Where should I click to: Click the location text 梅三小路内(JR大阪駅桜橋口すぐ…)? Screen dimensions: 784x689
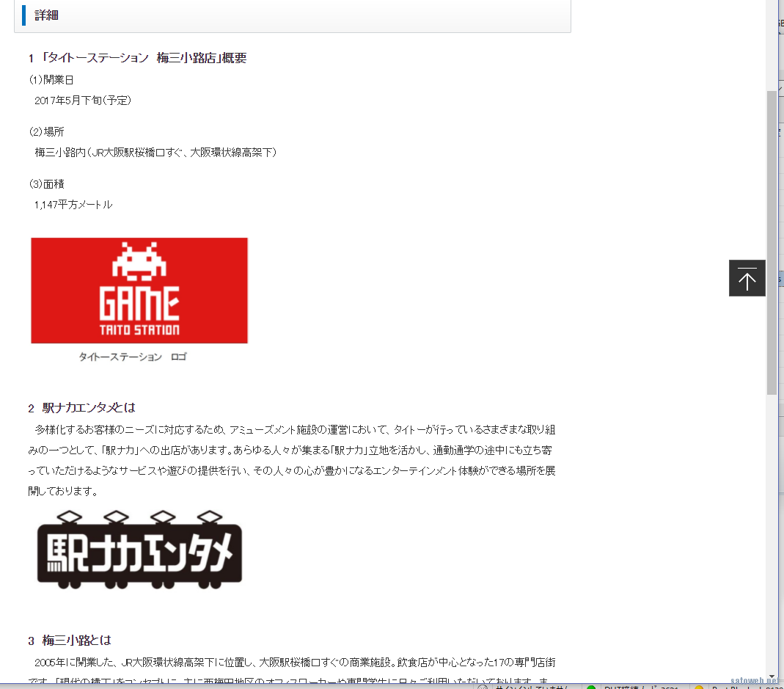tap(155, 153)
